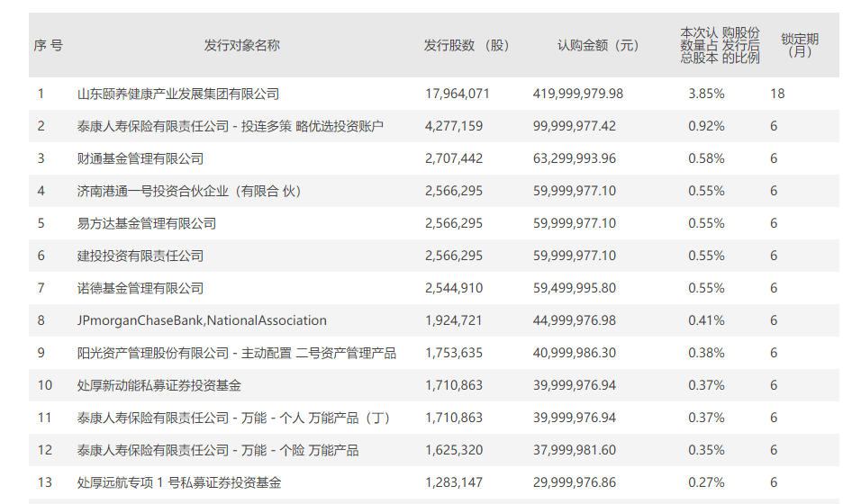Select 山东颐养健康产业发展集团有限公司 row name

click(178, 94)
